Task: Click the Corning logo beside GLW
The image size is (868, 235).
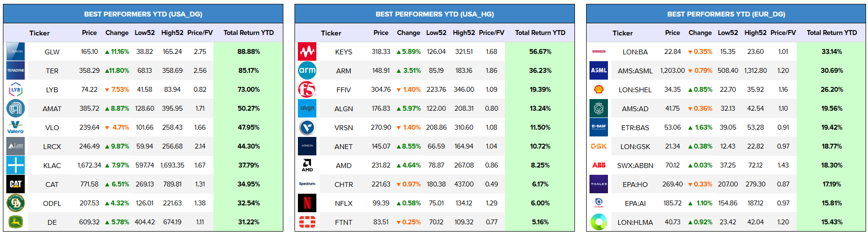Action: (x=16, y=51)
